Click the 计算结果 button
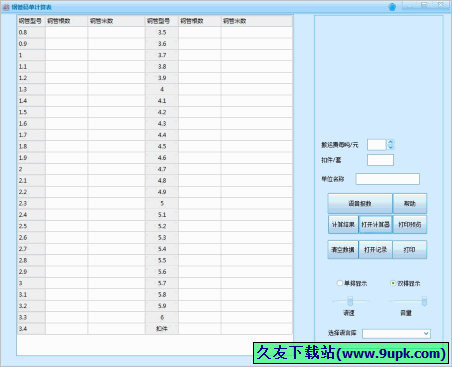Screen dimensions: 452x367 343,224
